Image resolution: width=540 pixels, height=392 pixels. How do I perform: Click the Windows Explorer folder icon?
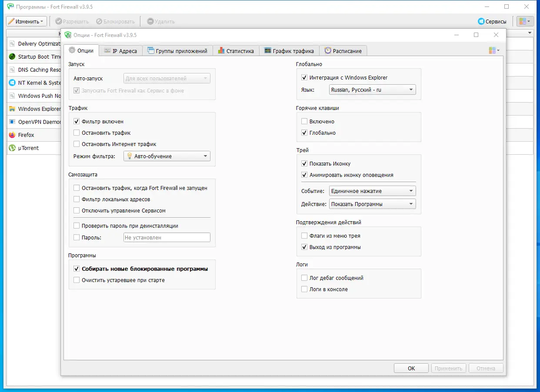click(12, 109)
